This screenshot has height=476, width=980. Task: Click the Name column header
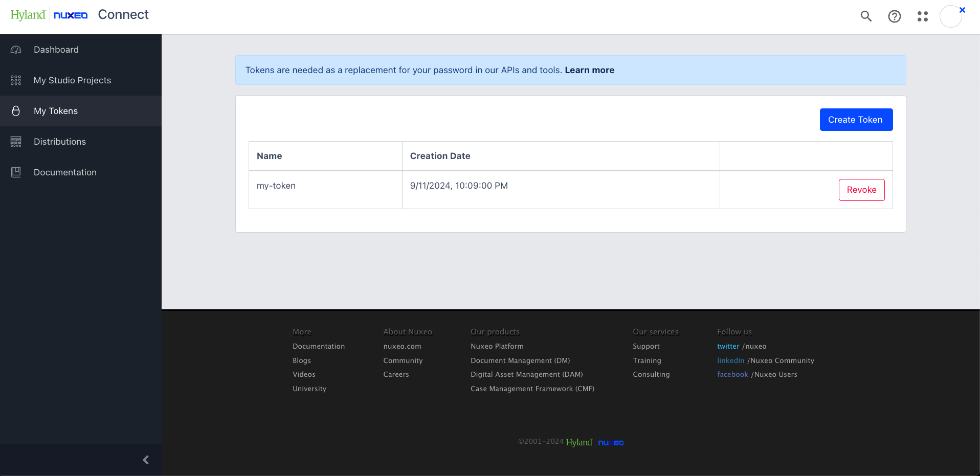coord(325,156)
